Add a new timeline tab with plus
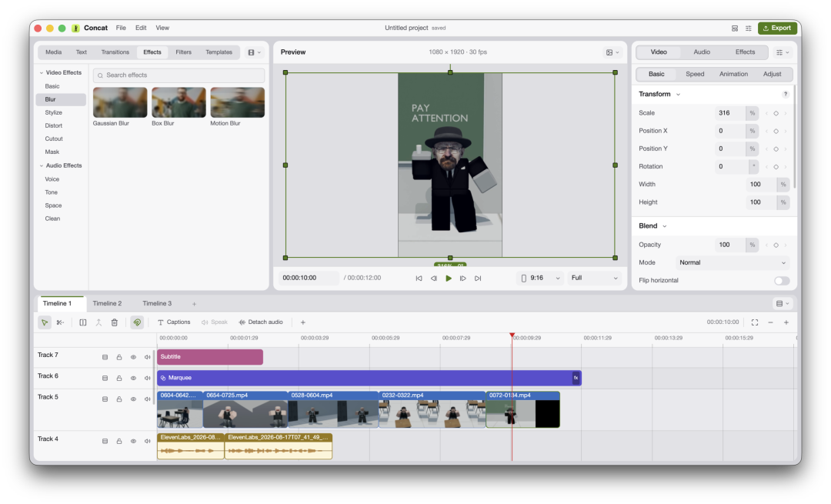Image resolution: width=831 pixels, height=504 pixels. pos(194,304)
